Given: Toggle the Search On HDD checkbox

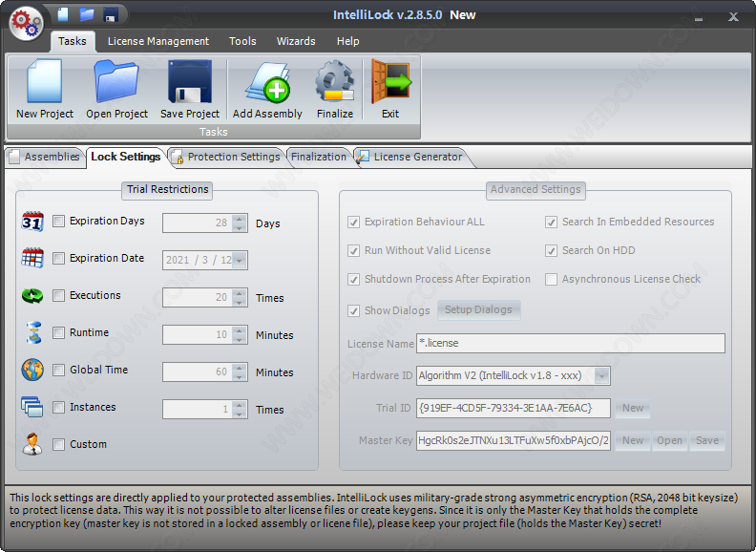Looking at the screenshot, I should pos(551,250).
